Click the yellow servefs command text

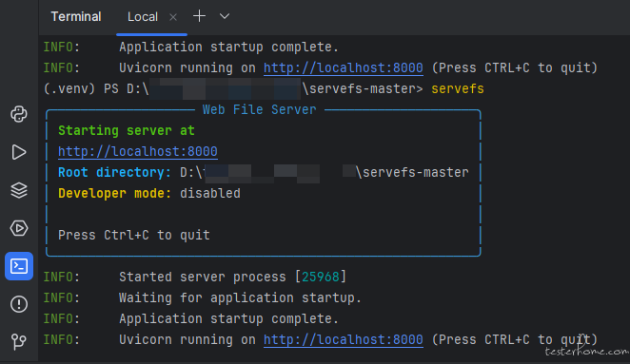(458, 88)
